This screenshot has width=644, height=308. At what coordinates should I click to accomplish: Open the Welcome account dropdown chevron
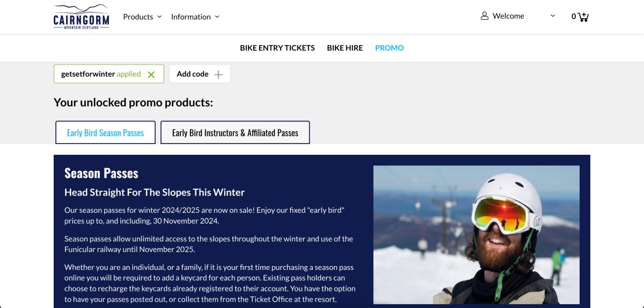point(553,16)
